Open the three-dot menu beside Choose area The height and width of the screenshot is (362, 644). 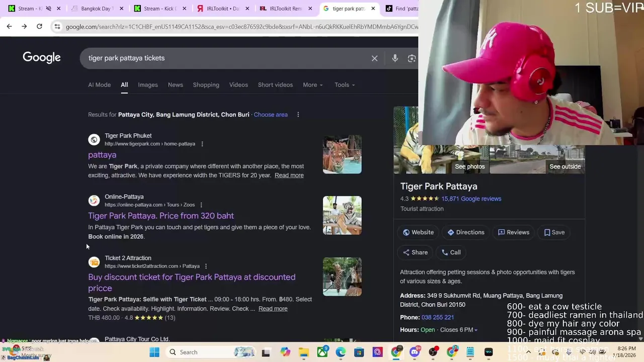click(298, 115)
